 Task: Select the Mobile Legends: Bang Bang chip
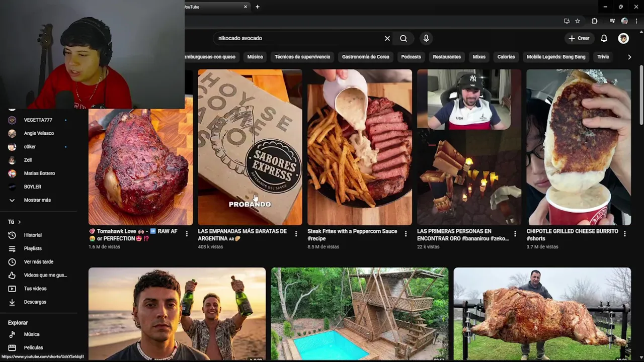tap(556, 57)
